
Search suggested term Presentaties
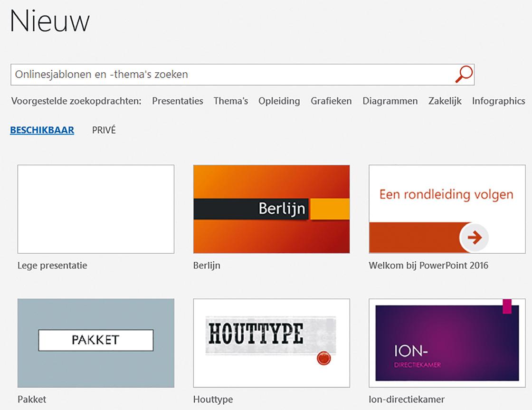click(x=178, y=101)
